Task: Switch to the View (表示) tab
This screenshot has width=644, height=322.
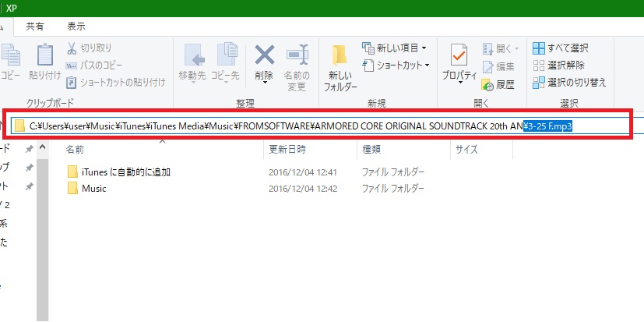Action: point(76,27)
